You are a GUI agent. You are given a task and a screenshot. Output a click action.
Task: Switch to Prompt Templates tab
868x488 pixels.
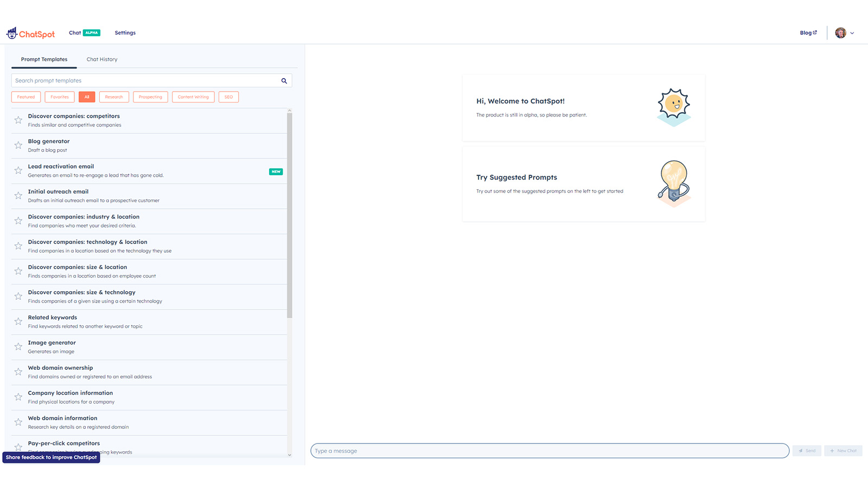pos(44,59)
